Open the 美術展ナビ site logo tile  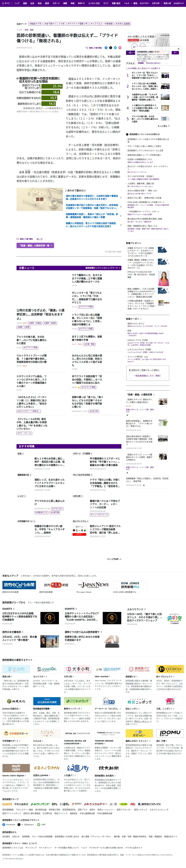(x=139, y=669)
